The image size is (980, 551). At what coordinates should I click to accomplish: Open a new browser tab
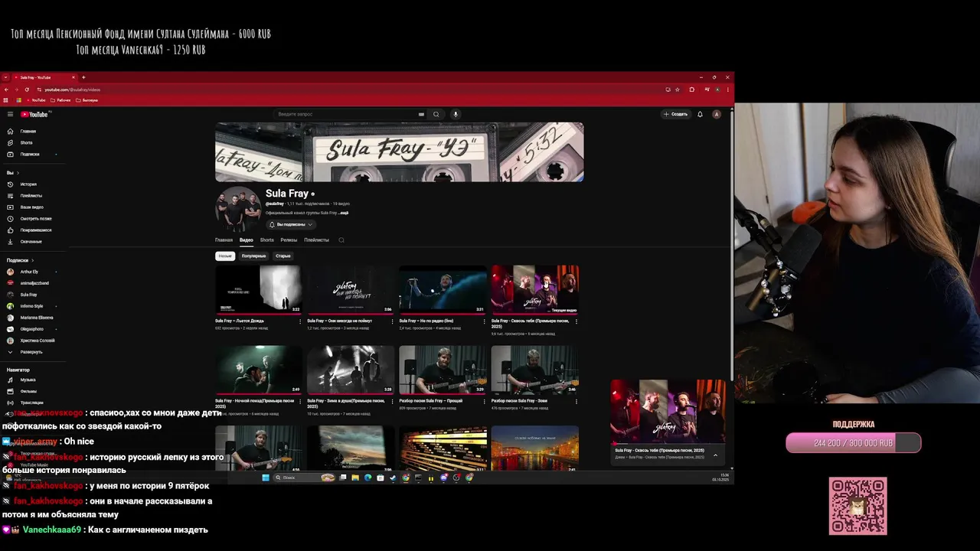tap(83, 77)
